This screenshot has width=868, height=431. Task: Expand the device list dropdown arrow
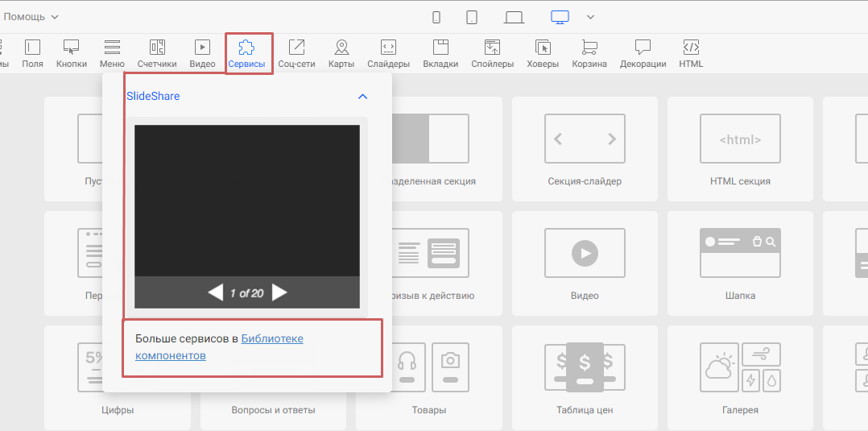590,17
